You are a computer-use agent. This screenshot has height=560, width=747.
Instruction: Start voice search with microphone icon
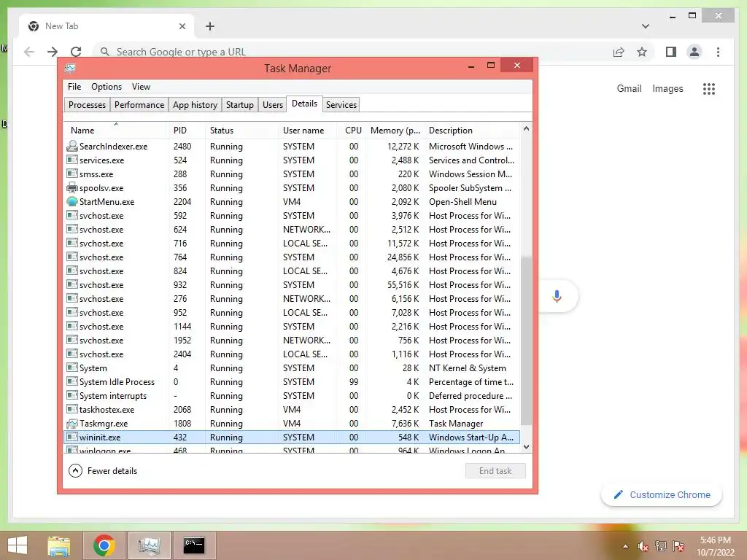(557, 296)
